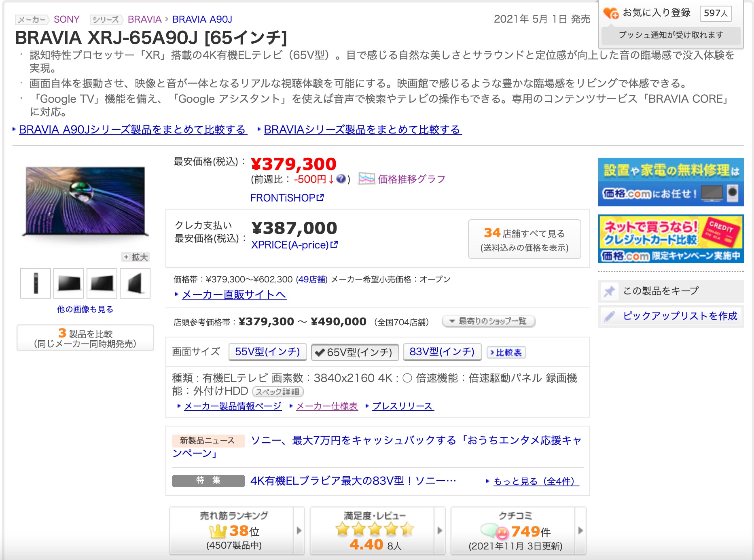Open the クレジットカード比較 banner
This screenshot has height=560, width=754.
pos(671,239)
